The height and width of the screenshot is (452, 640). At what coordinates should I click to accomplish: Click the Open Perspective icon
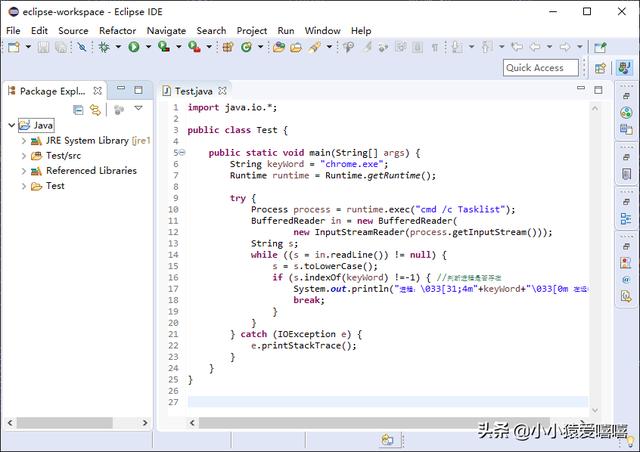(600, 68)
